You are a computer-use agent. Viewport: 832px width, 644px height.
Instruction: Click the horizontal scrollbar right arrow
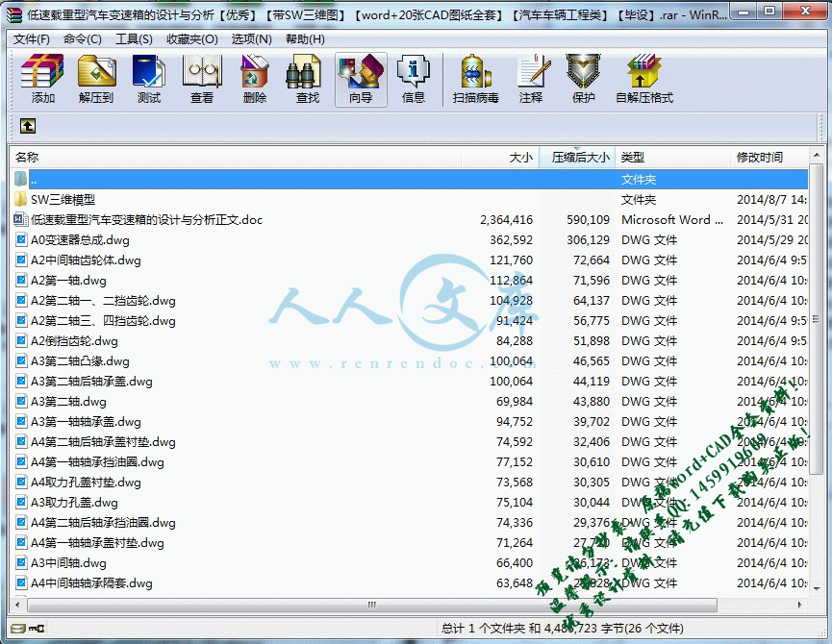pyautogui.click(x=800, y=605)
